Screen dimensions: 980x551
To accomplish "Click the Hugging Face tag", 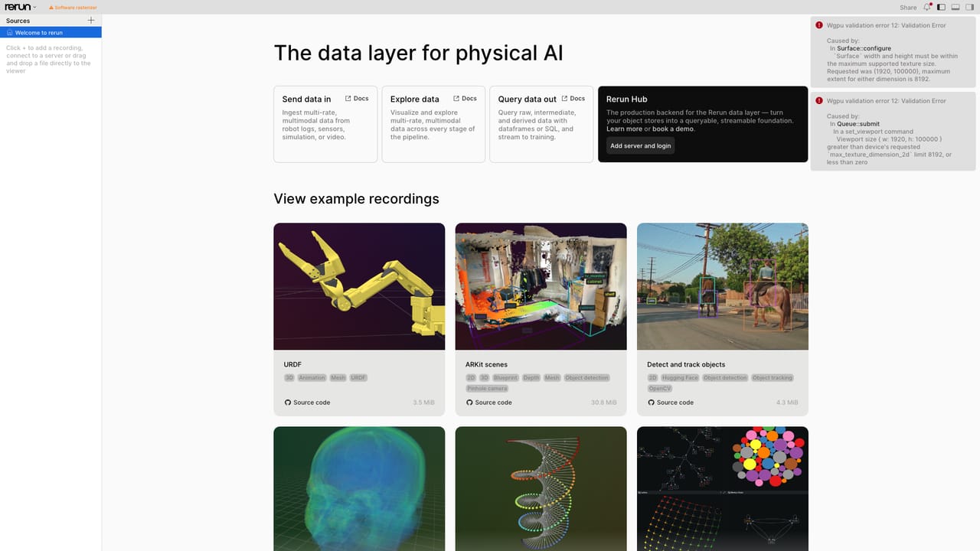I will click(680, 378).
